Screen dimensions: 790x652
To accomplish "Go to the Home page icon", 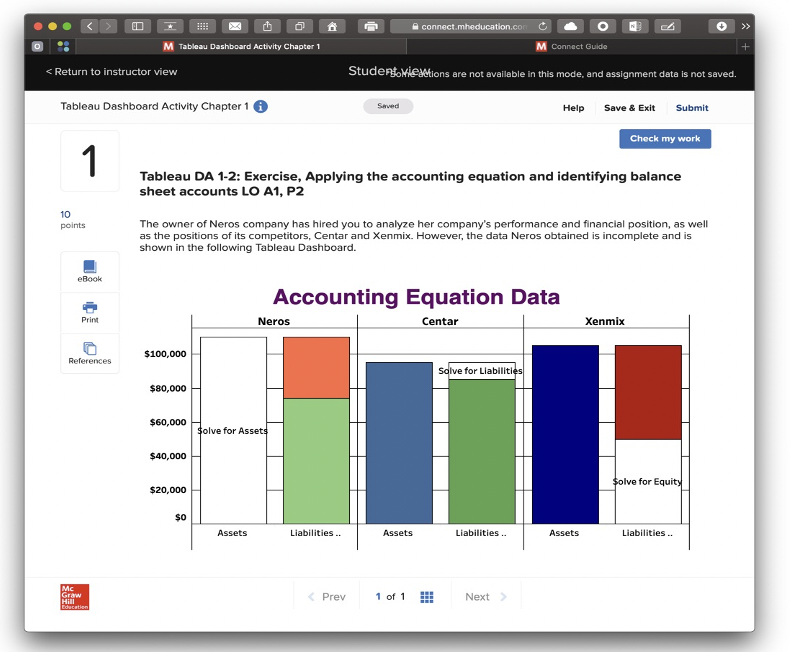I will point(333,26).
